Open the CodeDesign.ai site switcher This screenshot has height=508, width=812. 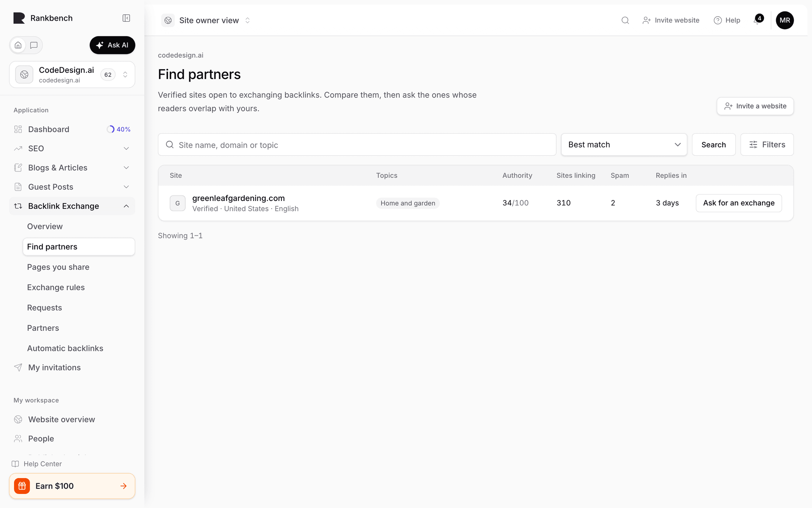[x=72, y=75]
